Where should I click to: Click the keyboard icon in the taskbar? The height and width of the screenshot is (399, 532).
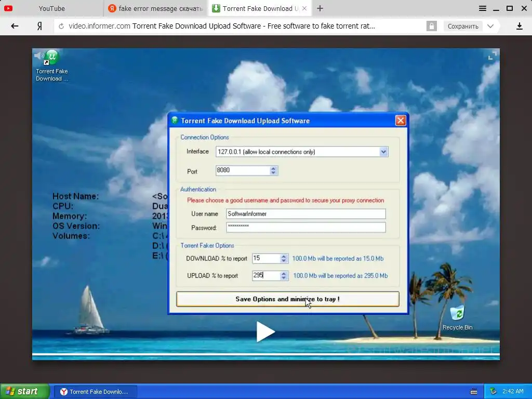(474, 392)
